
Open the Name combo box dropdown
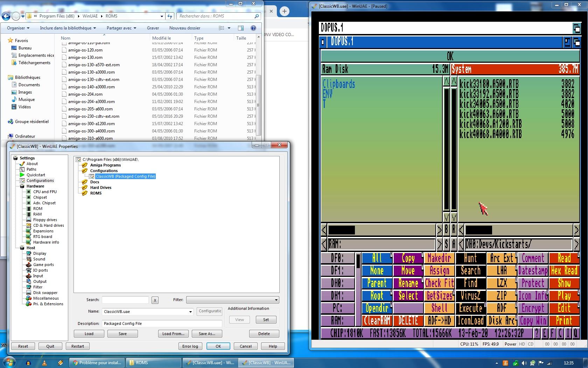(x=190, y=312)
